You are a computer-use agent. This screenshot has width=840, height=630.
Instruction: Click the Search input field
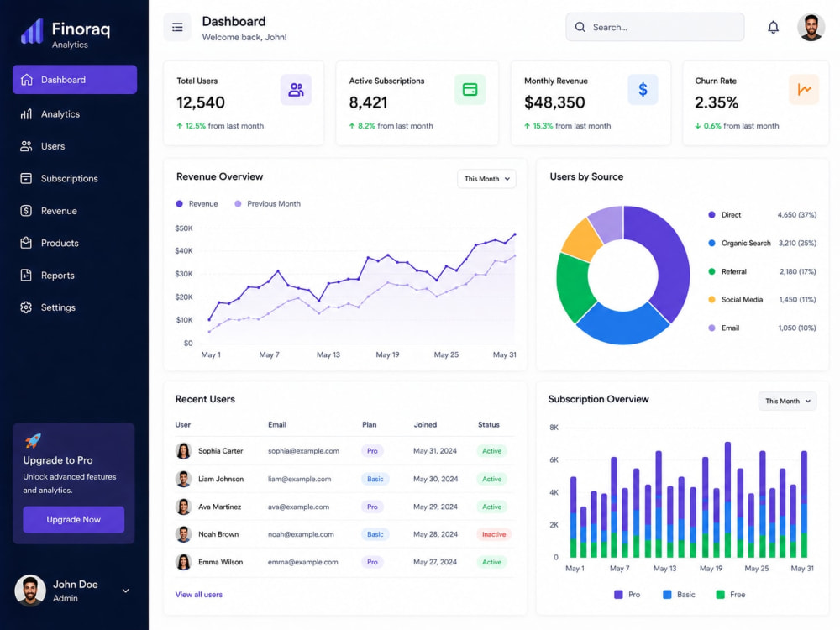tap(654, 27)
